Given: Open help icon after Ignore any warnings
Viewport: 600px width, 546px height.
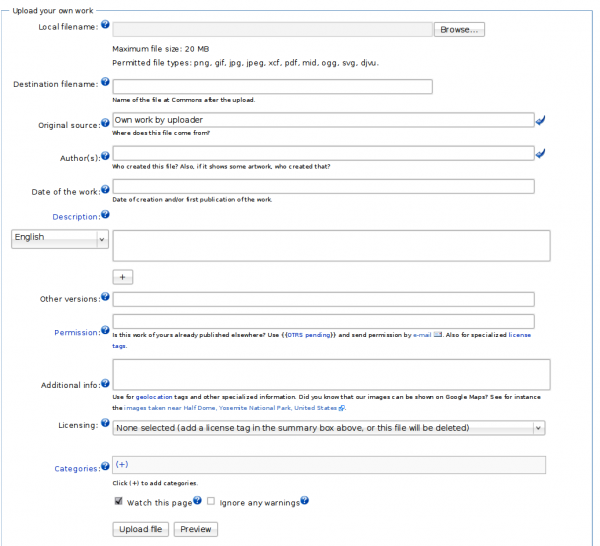Looking at the screenshot, I should (x=305, y=500).
